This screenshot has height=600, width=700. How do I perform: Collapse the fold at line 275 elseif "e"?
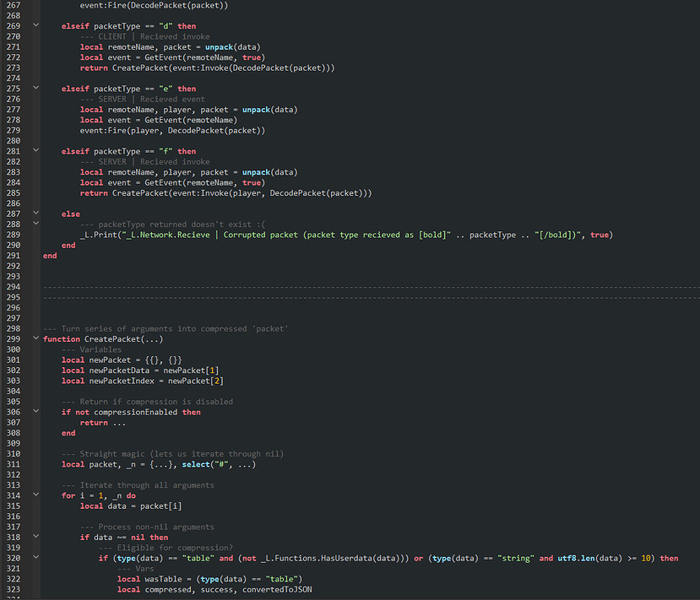click(x=36, y=88)
